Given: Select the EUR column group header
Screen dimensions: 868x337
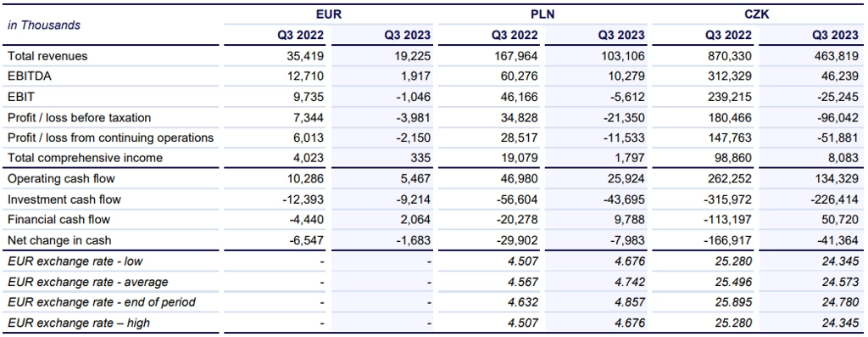Looking at the screenshot, I should (330, 14).
